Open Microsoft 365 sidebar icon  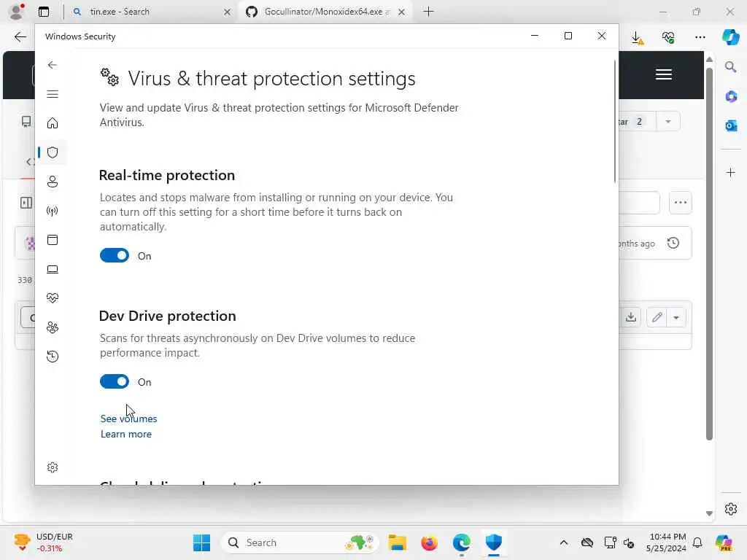pyautogui.click(x=731, y=97)
